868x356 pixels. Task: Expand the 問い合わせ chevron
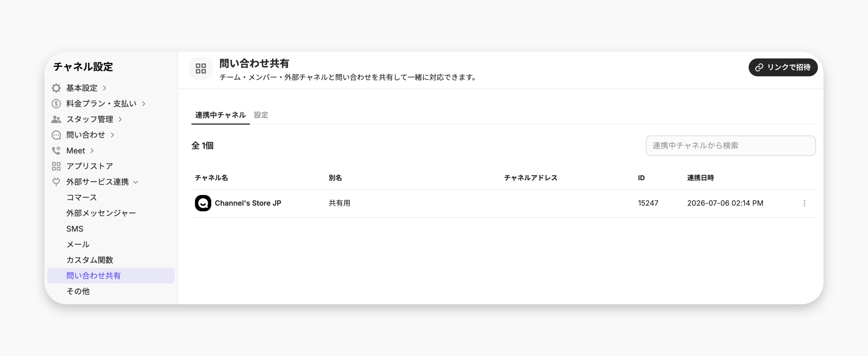point(113,135)
